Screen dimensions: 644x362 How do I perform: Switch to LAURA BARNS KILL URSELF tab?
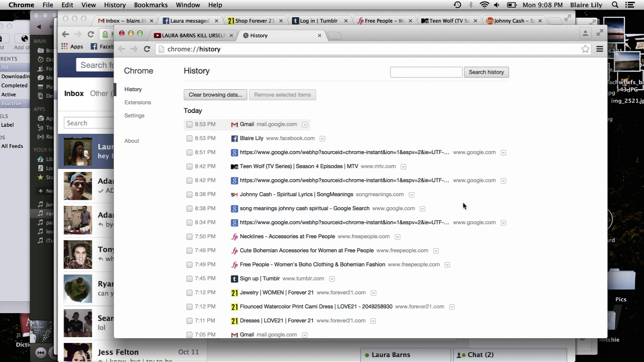pyautogui.click(x=194, y=36)
